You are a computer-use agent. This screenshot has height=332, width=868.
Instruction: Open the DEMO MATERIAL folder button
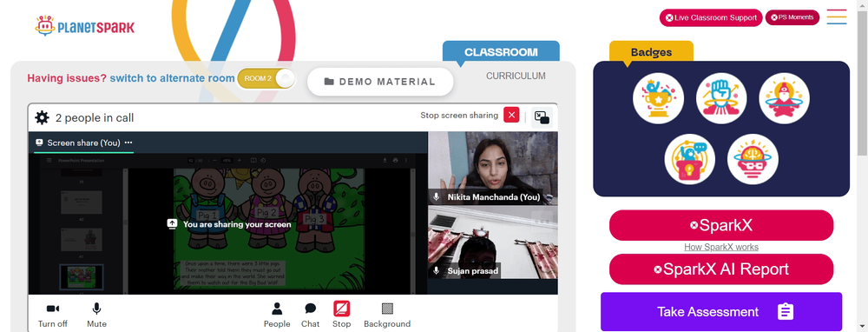coord(380,82)
